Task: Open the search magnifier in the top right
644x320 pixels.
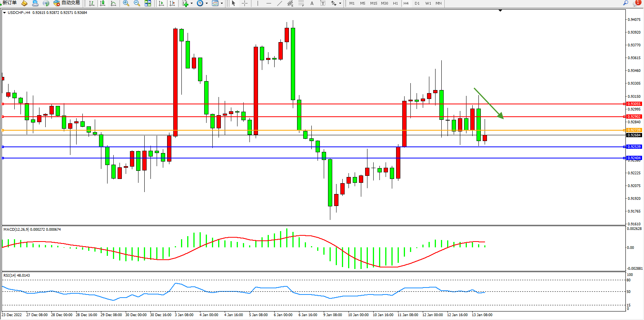Action: click(x=625, y=3)
